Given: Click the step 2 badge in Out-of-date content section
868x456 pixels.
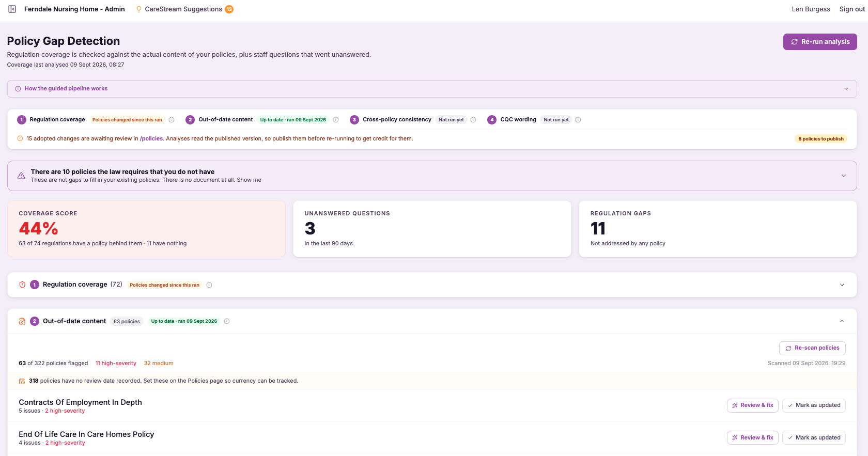Looking at the screenshot, I should (35, 321).
